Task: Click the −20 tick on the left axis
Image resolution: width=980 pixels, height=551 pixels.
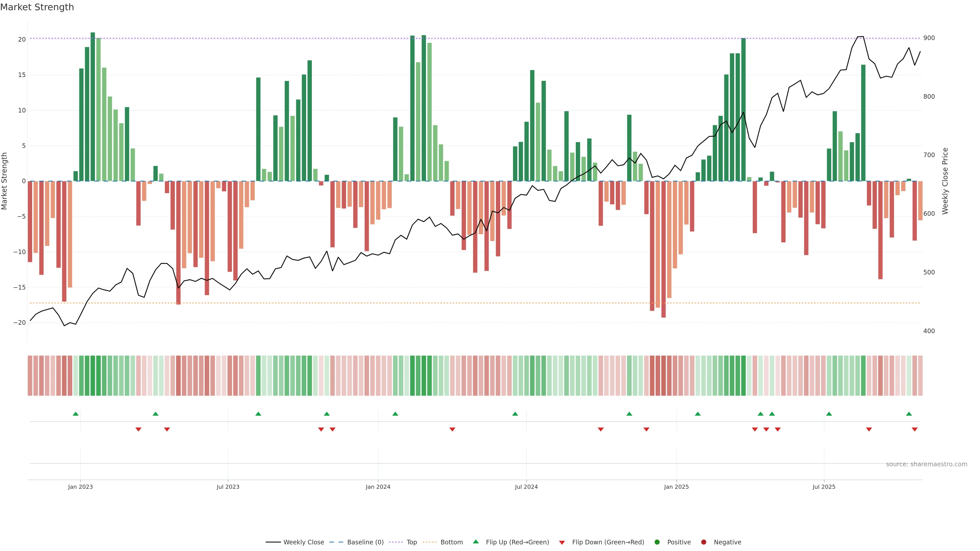Action: (19, 322)
